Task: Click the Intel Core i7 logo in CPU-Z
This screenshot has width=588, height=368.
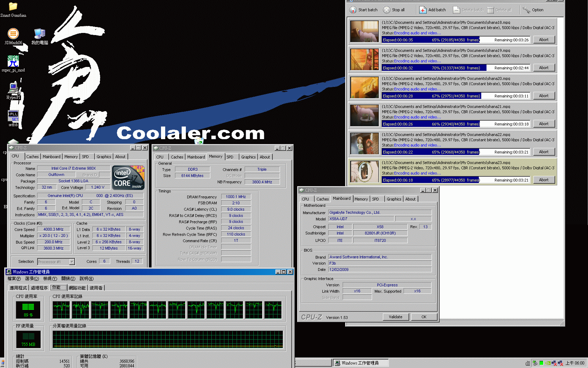Action: pyautogui.click(x=128, y=178)
